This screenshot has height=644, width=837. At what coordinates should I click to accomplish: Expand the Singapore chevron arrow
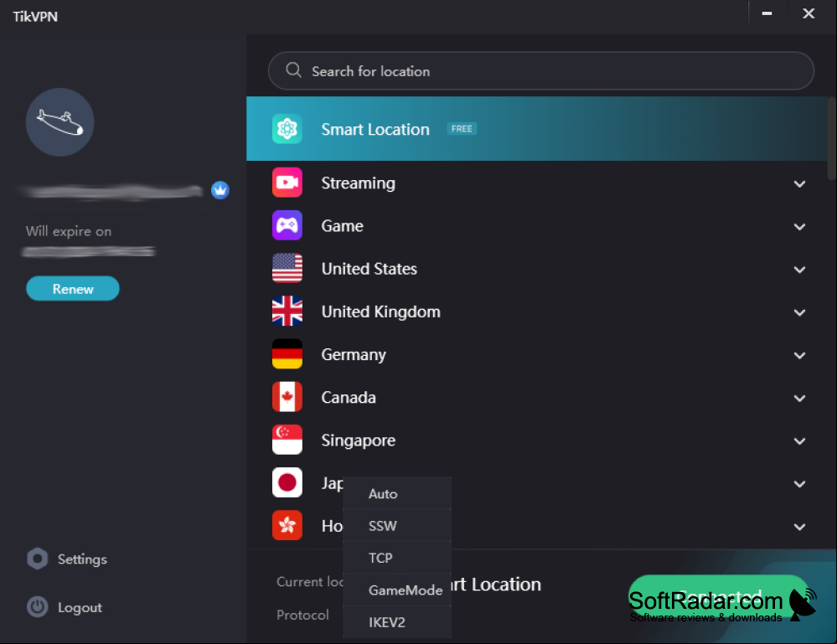799,441
